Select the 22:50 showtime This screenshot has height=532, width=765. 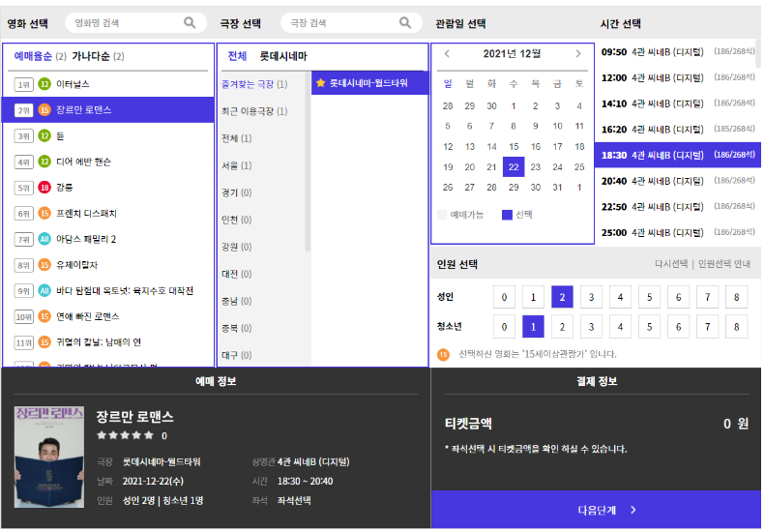(678, 207)
